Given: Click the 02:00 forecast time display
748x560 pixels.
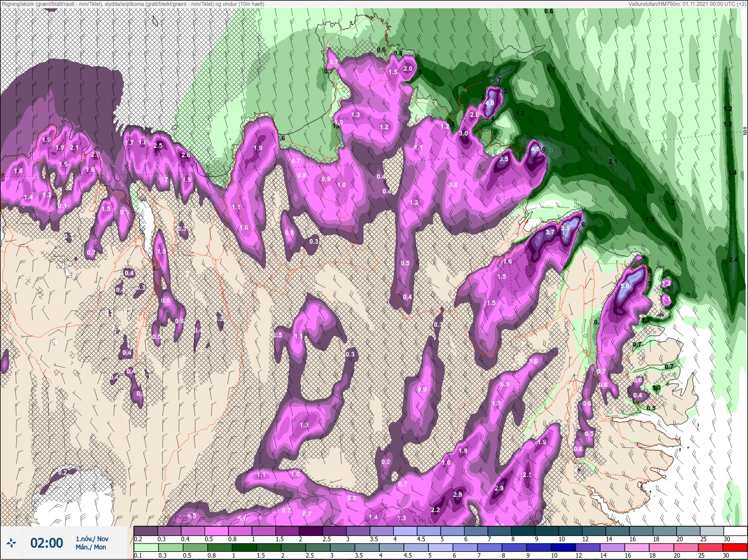Looking at the screenshot, I should pyautogui.click(x=47, y=543).
